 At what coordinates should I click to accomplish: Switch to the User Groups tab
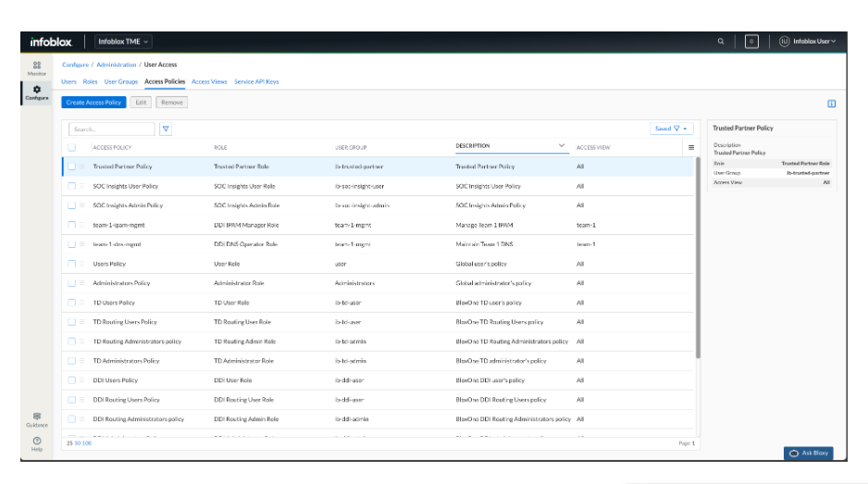click(120, 81)
